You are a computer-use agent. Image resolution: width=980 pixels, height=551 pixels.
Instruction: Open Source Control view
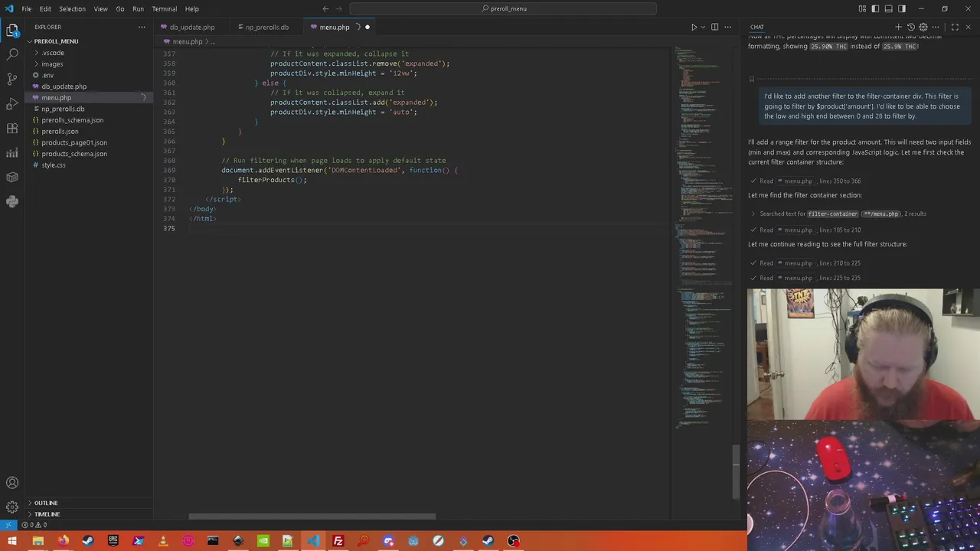pos(12,79)
